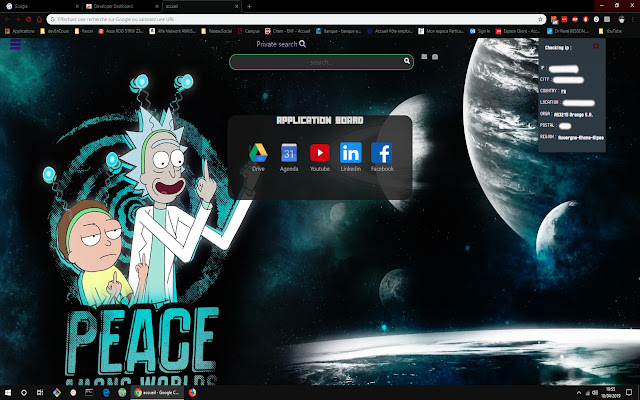Reload the page
Viewport: 640px width, 400px height.
[x=29, y=19]
